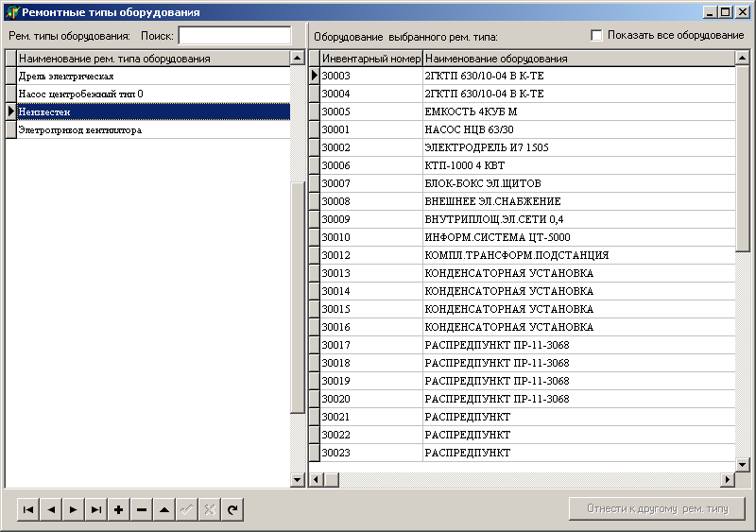The height and width of the screenshot is (532, 756).
Task: Click left list scroll-up arrow
Action: pyautogui.click(x=298, y=59)
